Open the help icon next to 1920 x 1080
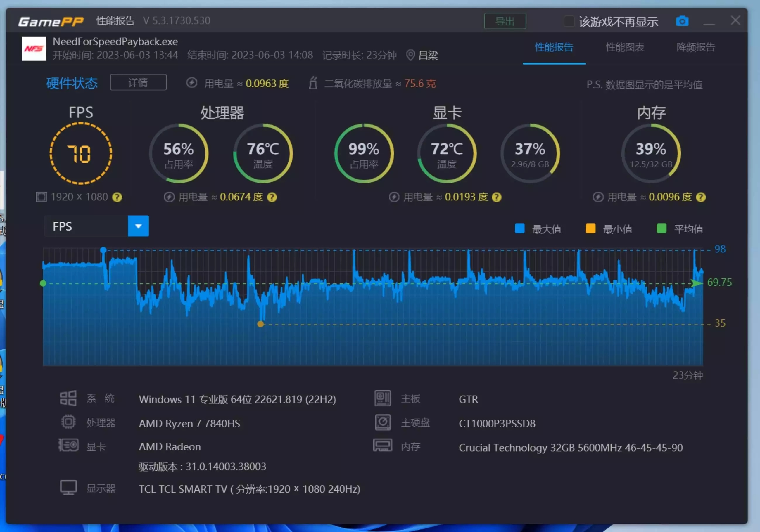760x532 pixels. [117, 197]
